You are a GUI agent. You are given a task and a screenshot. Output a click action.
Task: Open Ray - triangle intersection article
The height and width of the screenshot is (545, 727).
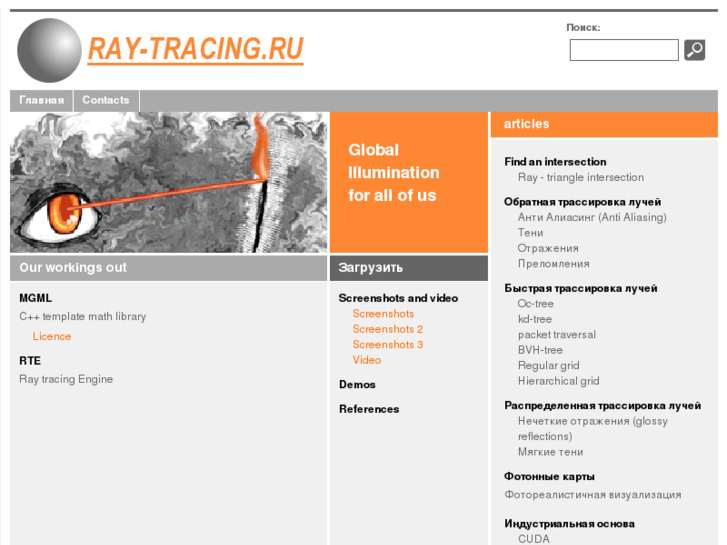(581, 177)
